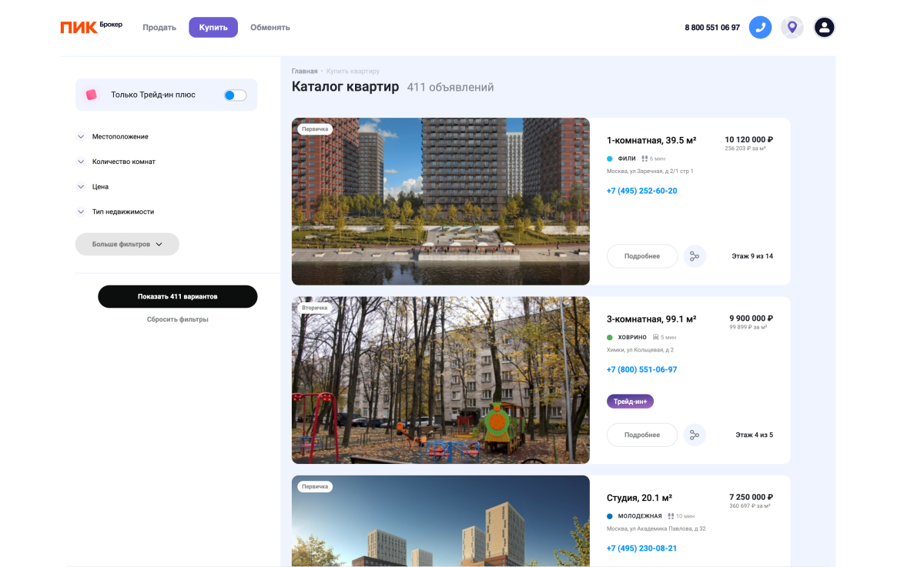
Task: Click the address ул Академика Павлова
Action: pyautogui.click(x=656, y=529)
